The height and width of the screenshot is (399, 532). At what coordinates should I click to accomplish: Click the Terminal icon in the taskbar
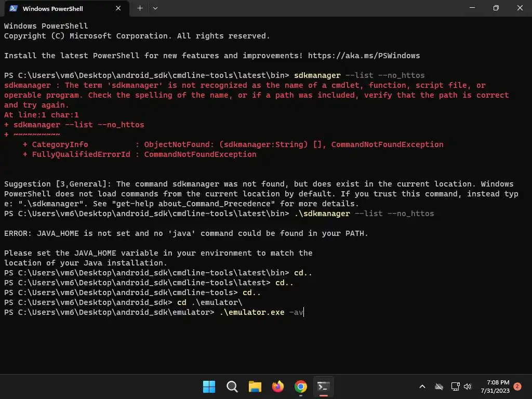tap(323, 387)
